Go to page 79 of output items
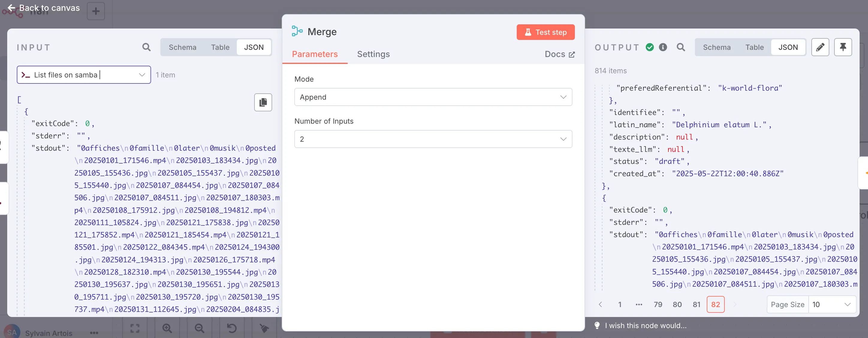 coord(658,304)
